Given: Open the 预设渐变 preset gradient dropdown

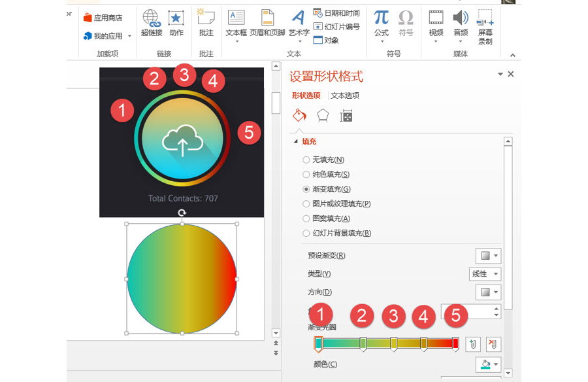Looking at the screenshot, I should click(487, 256).
